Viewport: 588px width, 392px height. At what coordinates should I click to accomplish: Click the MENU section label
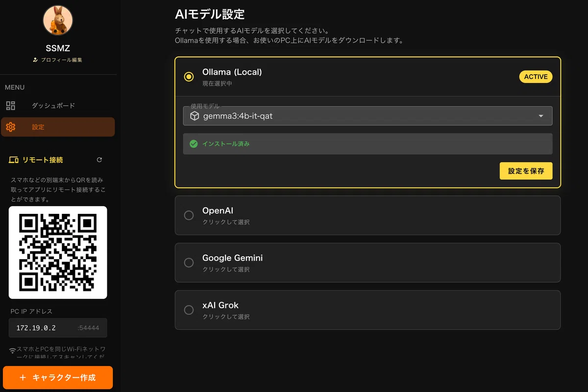coord(15,87)
